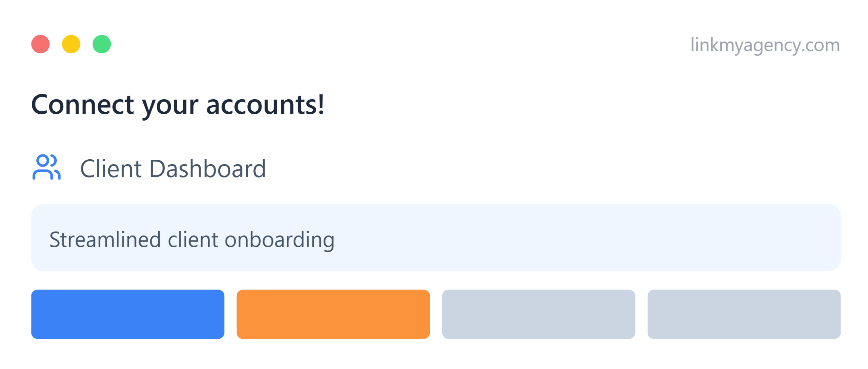Viewport: 868px width, 369px height.
Task: Choose the orange rectangle button
Action: (x=333, y=314)
